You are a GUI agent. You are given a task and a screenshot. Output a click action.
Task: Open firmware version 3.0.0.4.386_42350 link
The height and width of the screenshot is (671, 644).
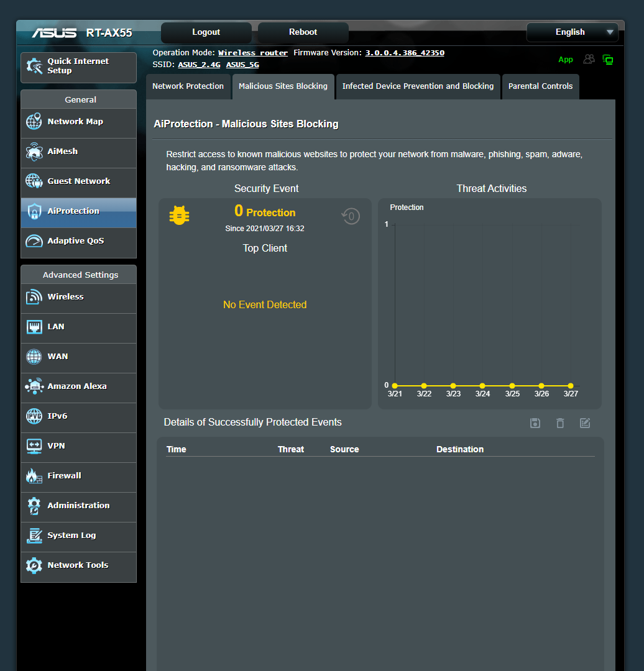pos(405,53)
